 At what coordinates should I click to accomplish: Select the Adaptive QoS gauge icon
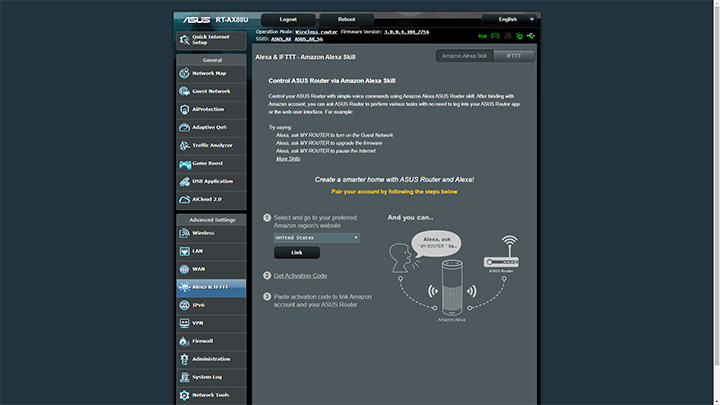[185, 127]
